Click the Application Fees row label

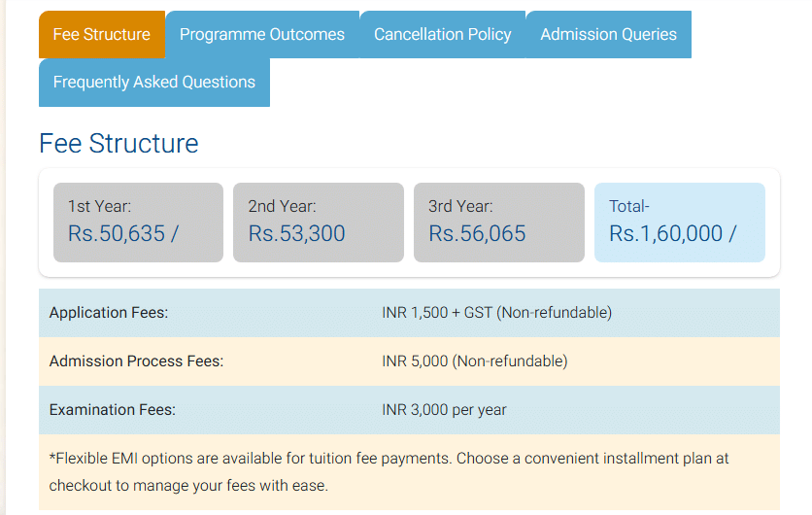click(109, 313)
